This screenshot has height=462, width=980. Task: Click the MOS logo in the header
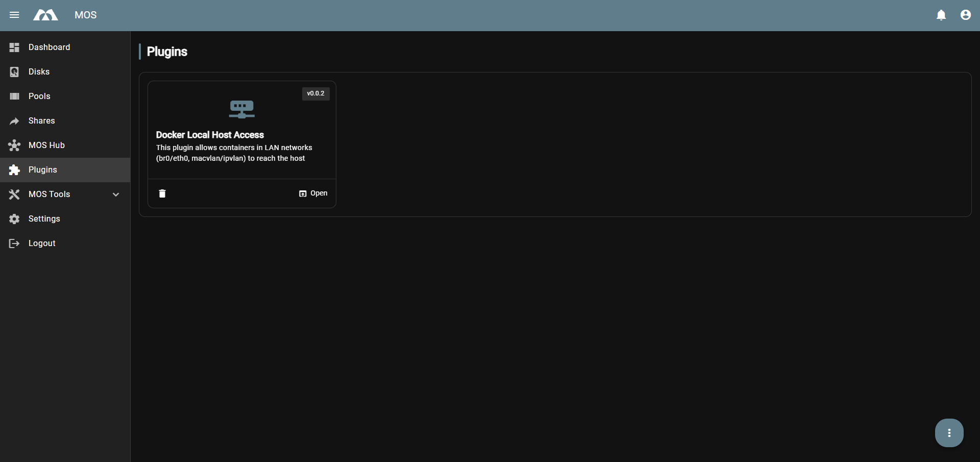coord(45,15)
